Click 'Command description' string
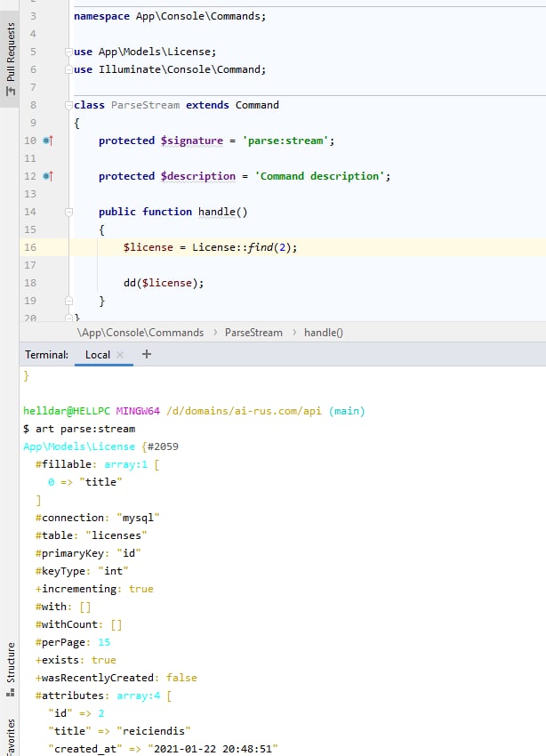Image resolution: width=546 pixels, height=756 pixels. tap(319, 176)
